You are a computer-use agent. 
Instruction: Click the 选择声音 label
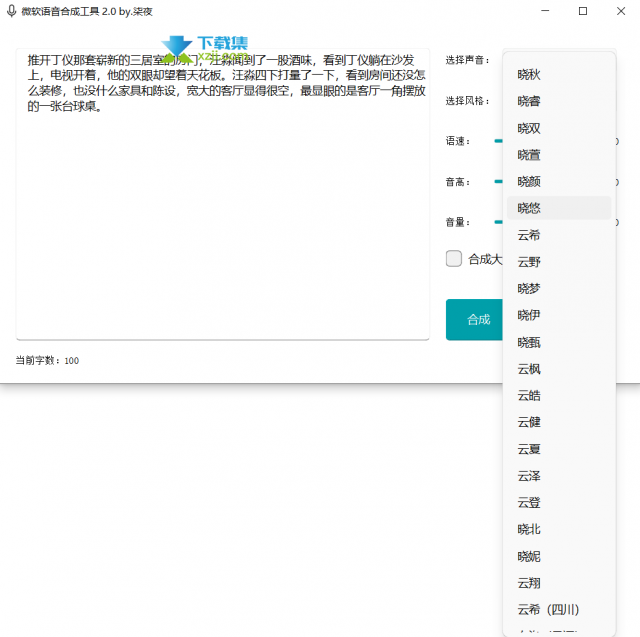[467, 60]
